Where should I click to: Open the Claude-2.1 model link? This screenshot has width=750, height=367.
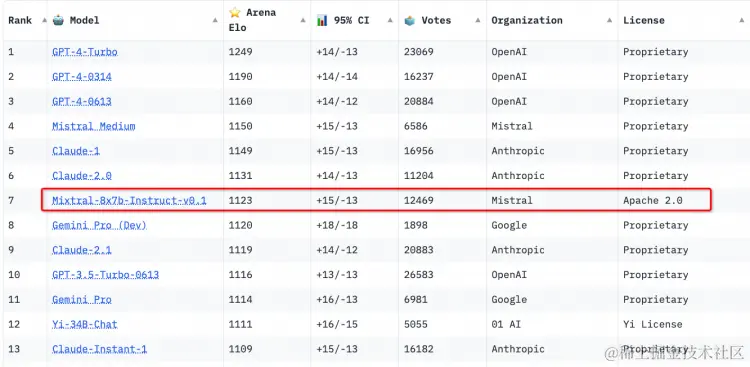coord(82,250)
